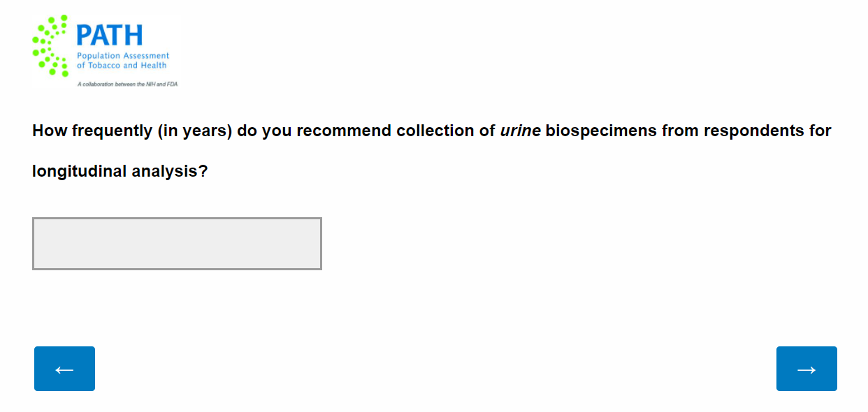This screenshot has width=868, height=412.
Task: Click the "longitudinal analysis?" line
Action: coord(120,172)
